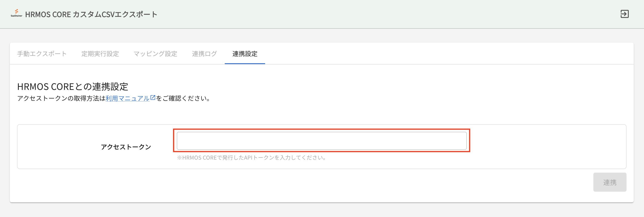The height and width of the screenshot is (217, 644).
Task: Switch to the 手動エクスポート tab
Action: click(x=42, y=54)
